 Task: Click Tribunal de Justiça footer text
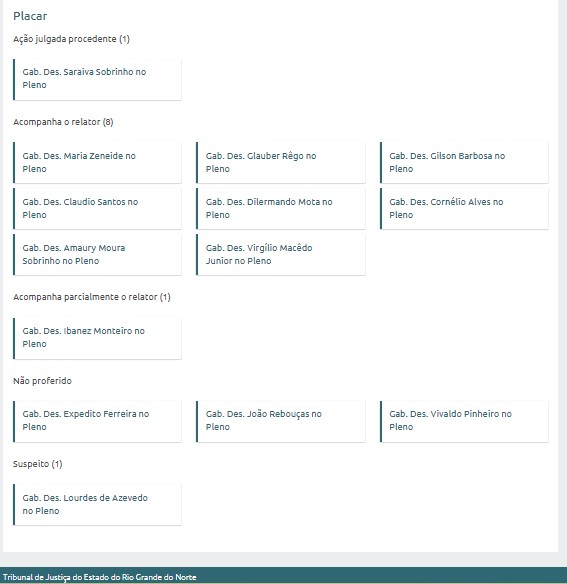99,577
